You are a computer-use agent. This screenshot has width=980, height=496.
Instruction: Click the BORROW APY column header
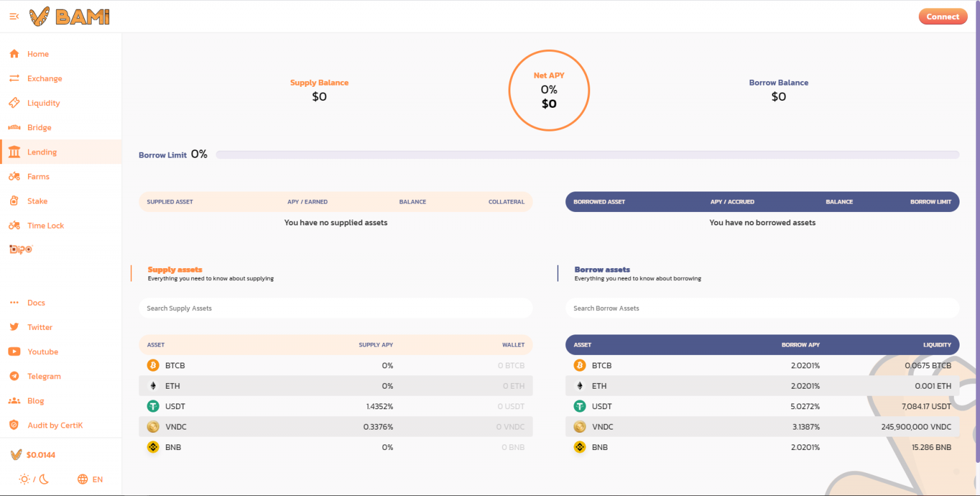pos(801,345)
